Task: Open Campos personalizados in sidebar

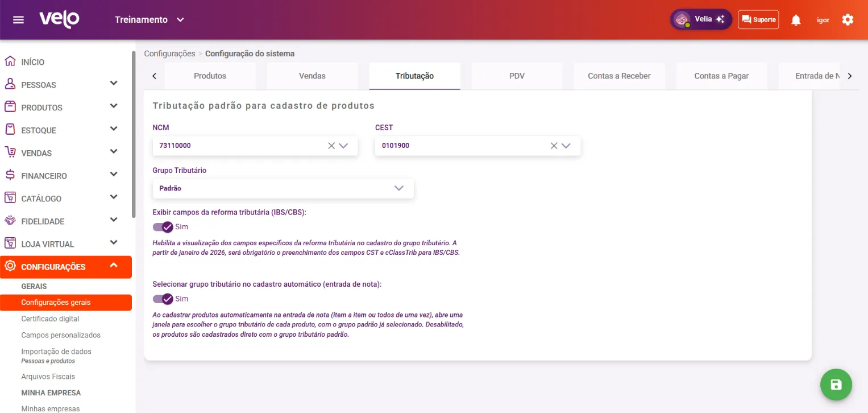Action: coord(61,336)
